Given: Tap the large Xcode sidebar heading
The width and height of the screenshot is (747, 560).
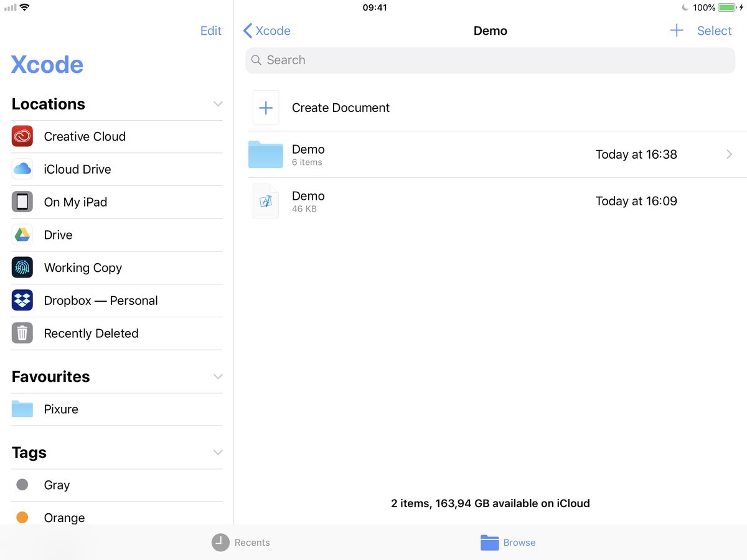Looking at the screenshot, I should tap(47, 65).
